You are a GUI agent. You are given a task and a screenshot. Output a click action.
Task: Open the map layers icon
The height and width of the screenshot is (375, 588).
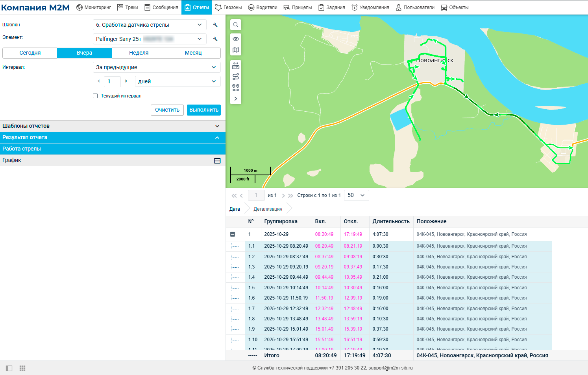click(x=235, y=50)
